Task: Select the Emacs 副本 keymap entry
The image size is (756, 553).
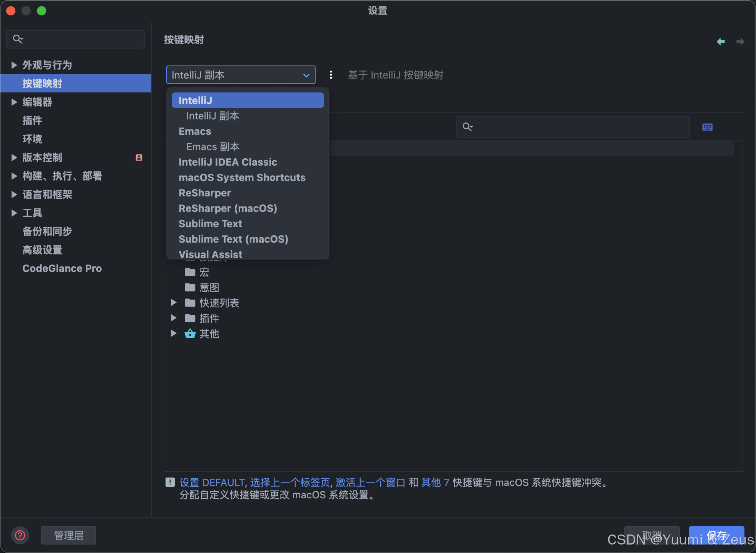Action: tap(213, 147)
